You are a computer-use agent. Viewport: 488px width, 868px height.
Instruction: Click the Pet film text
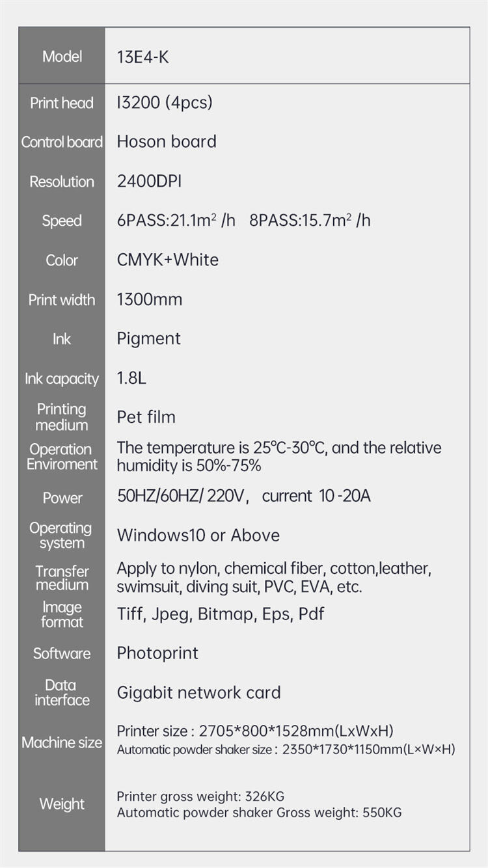[146, 417]
